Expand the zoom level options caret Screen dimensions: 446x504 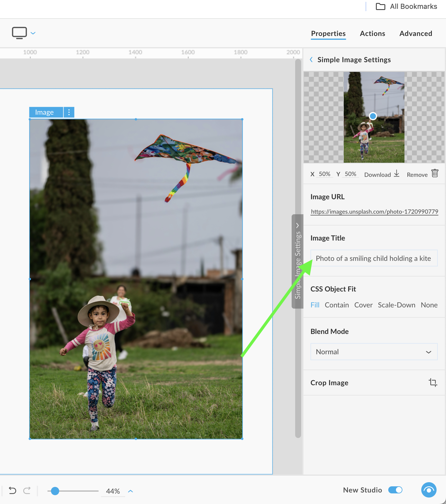[x=131, y=491]
